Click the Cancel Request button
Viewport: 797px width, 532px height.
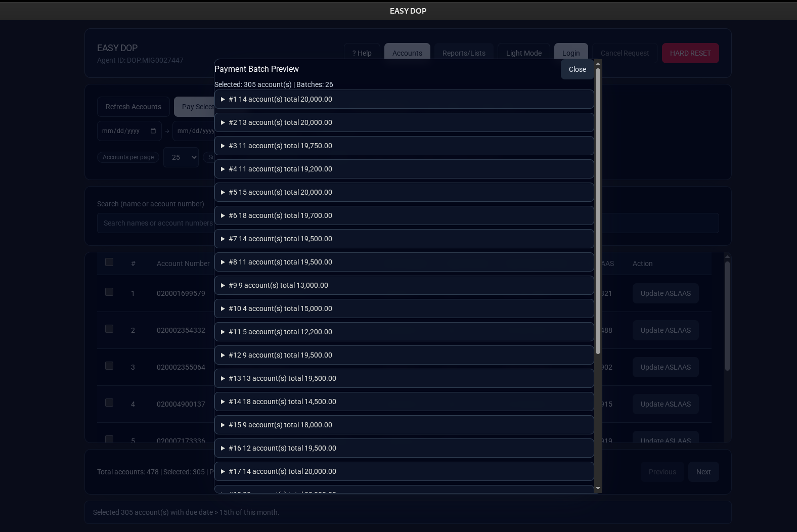[625, 53]
